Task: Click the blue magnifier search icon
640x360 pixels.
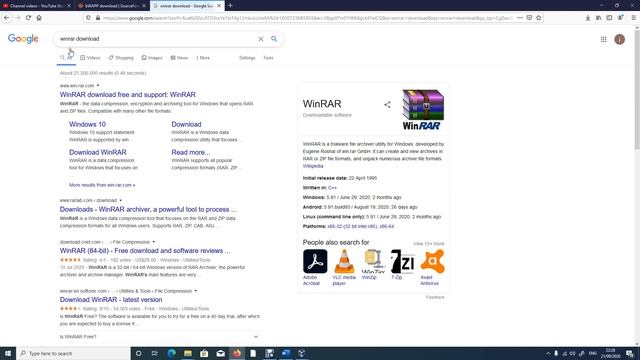Action: click(274, 39)
